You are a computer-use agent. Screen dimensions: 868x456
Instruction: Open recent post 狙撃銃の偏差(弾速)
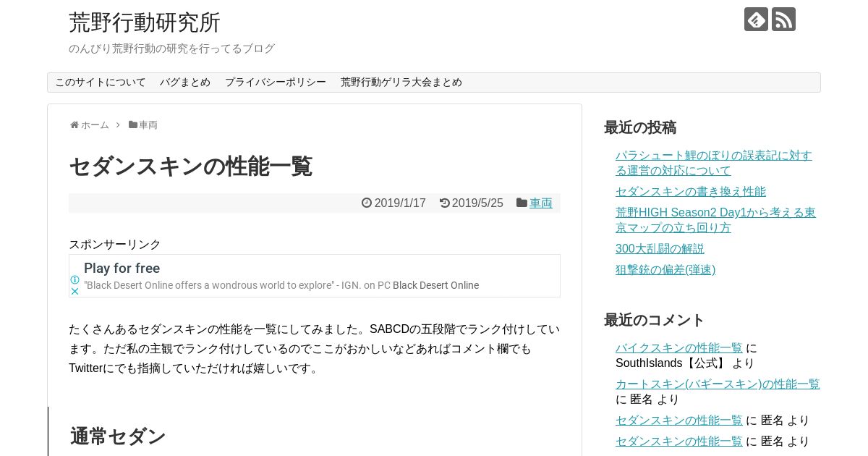click(665, 269)
